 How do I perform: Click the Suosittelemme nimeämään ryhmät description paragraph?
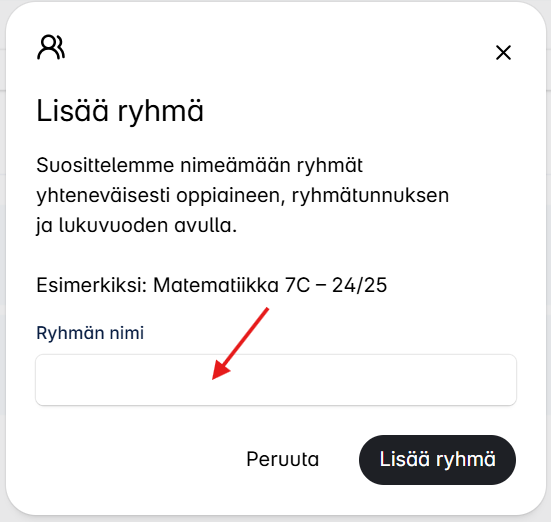[x=242, y=195]
